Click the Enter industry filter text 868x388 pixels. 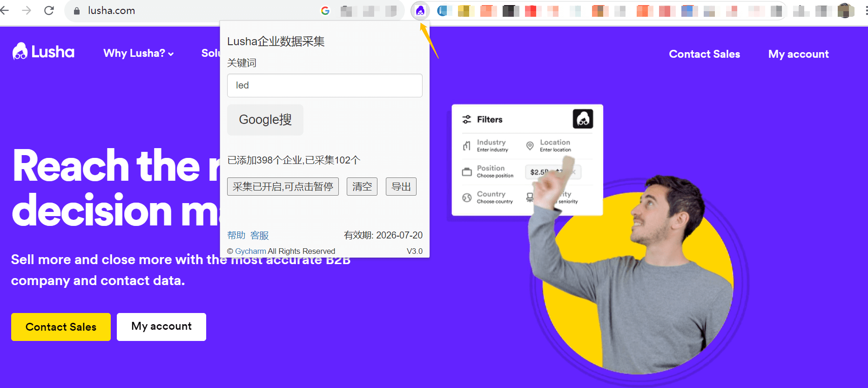(492, 150)
